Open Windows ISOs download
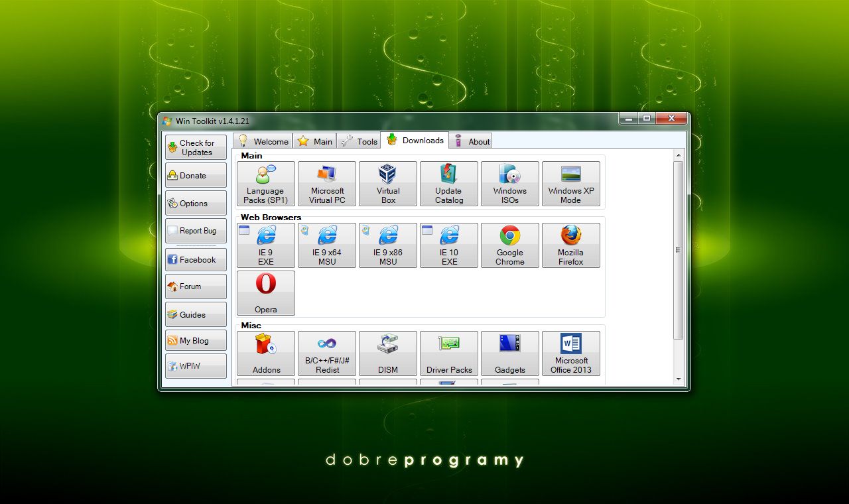849x504 pixels. pos(510,184)
